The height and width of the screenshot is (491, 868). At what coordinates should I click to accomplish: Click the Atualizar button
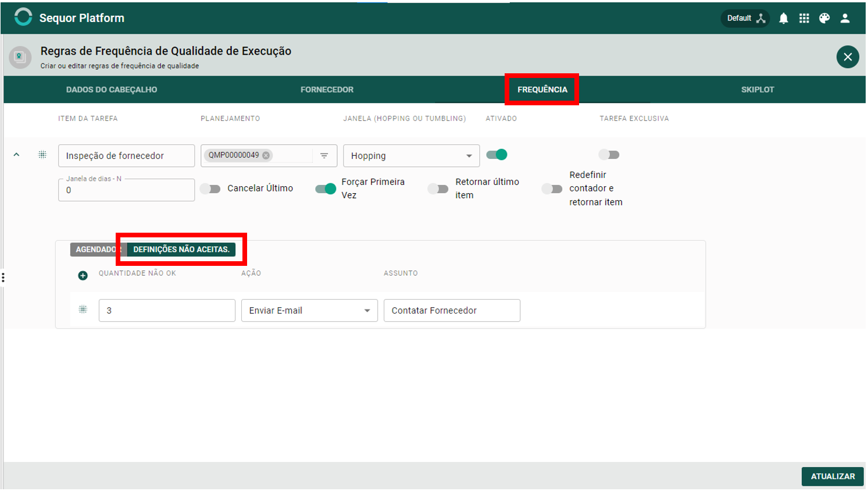(833, 476)
